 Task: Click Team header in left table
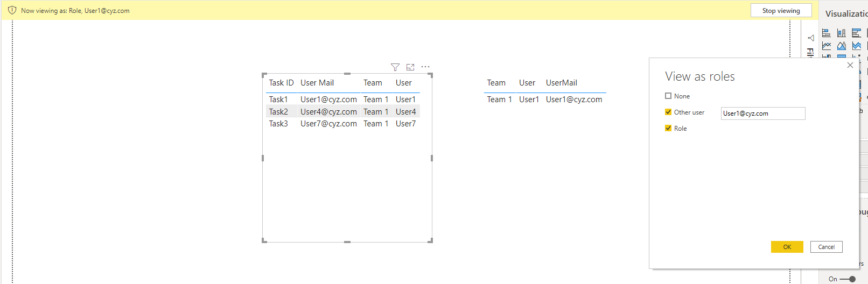pos(373,83)
